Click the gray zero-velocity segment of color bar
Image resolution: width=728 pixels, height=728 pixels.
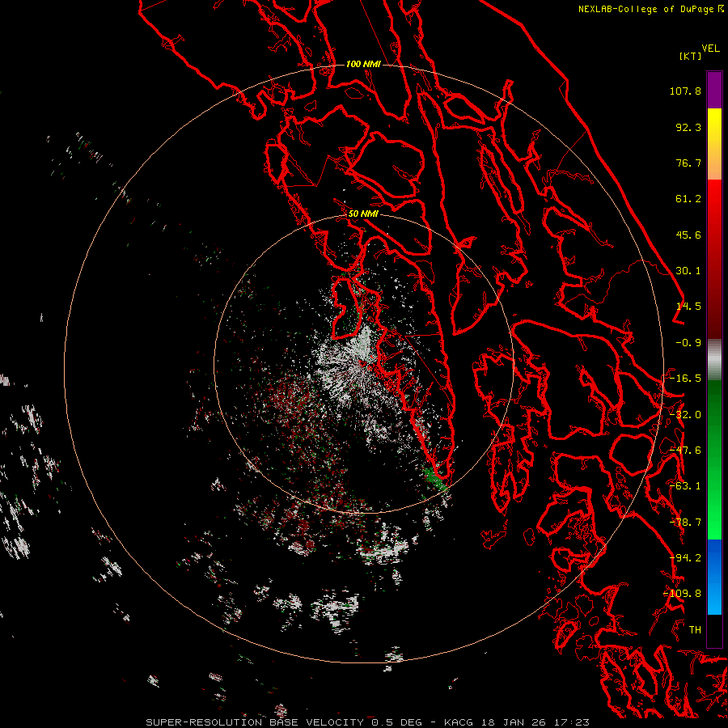click(x=714, y=359)
